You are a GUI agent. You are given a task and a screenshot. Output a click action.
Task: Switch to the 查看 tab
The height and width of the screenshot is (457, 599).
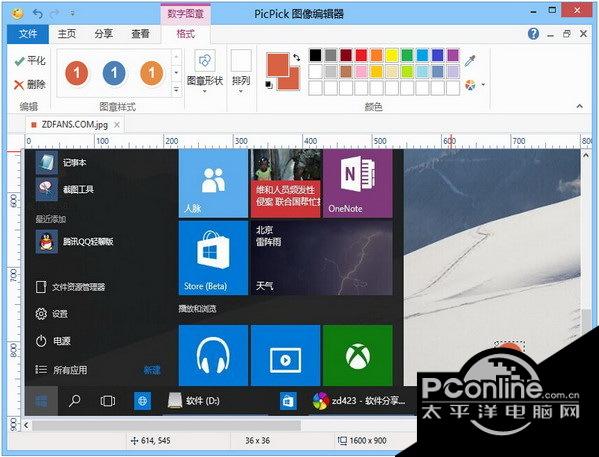pyautogui.click(x=140, y=34)
